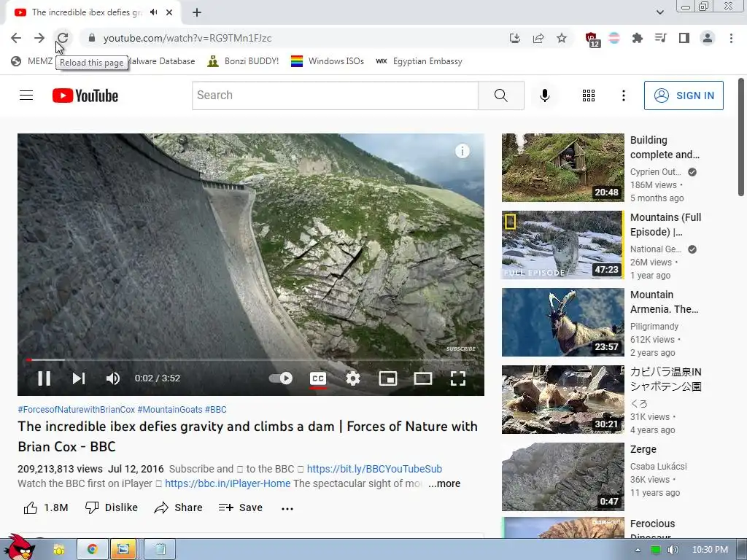Skip to the next video
Viewport: 747px width, 560px height.
click(79, 378)
